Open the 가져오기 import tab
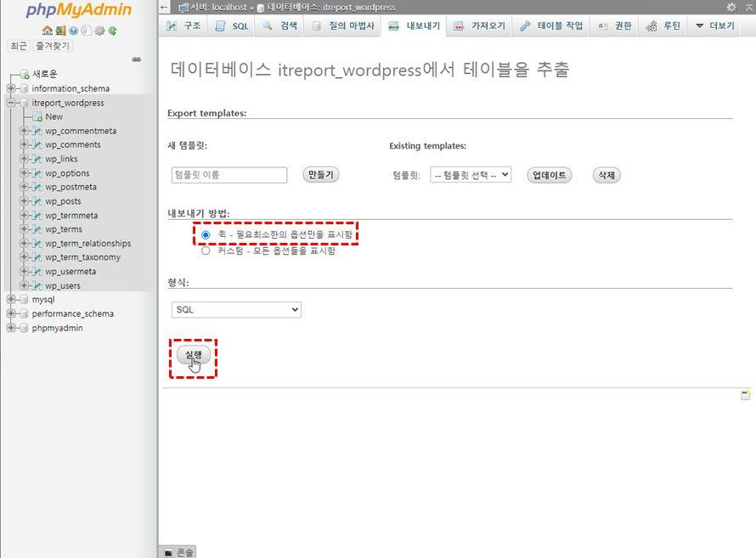This screenshot has height=558, width=756. tap(480, 26)
